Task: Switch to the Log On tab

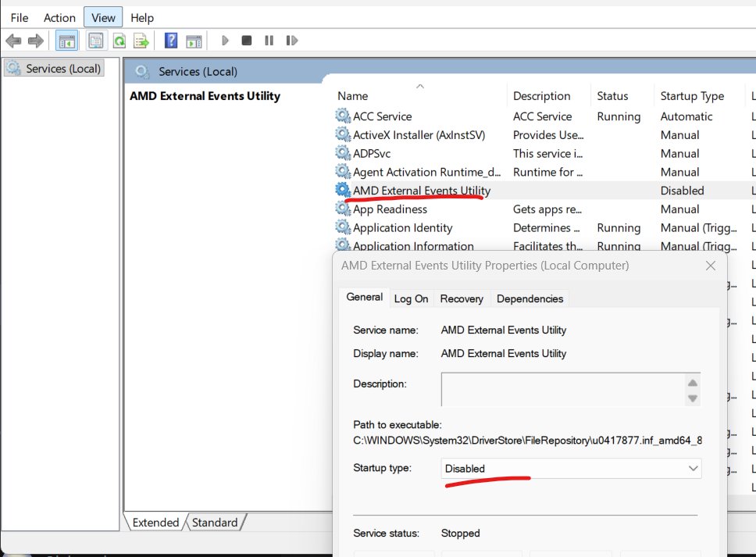Action: [x=411, y=299]
